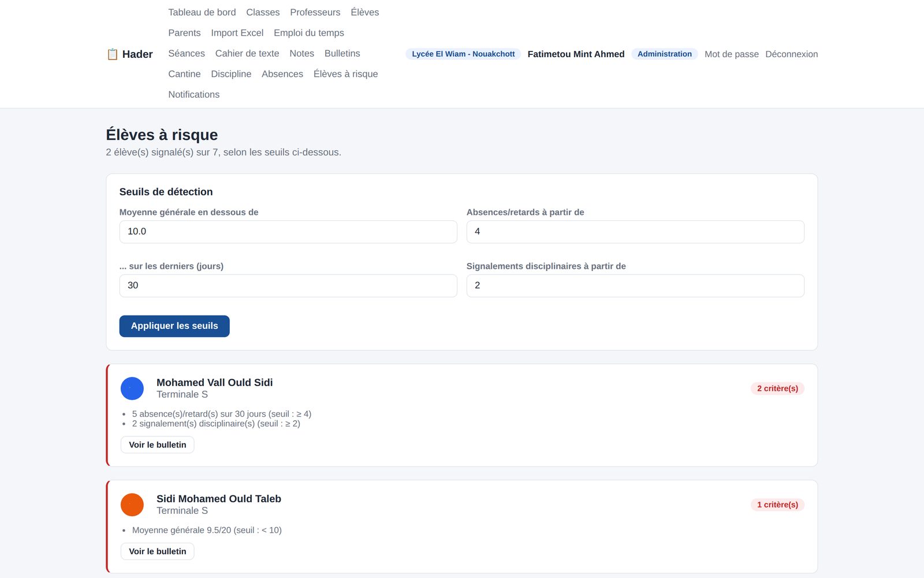
Task: Open the Absences page
Action: (x=282, y=74)
